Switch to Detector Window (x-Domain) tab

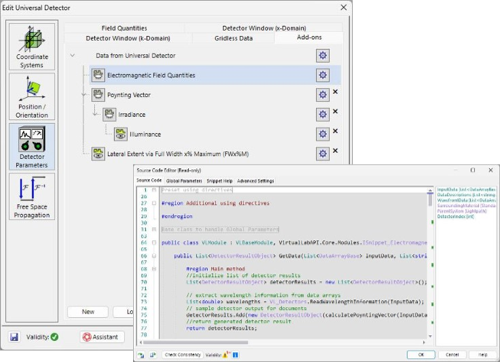coord(264,28)
